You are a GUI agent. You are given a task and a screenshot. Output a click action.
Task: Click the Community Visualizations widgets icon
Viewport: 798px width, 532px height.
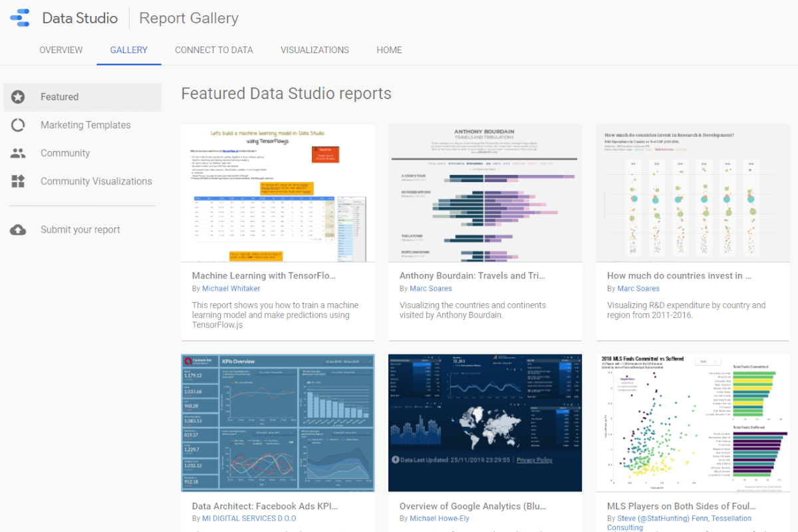point(18,181)
